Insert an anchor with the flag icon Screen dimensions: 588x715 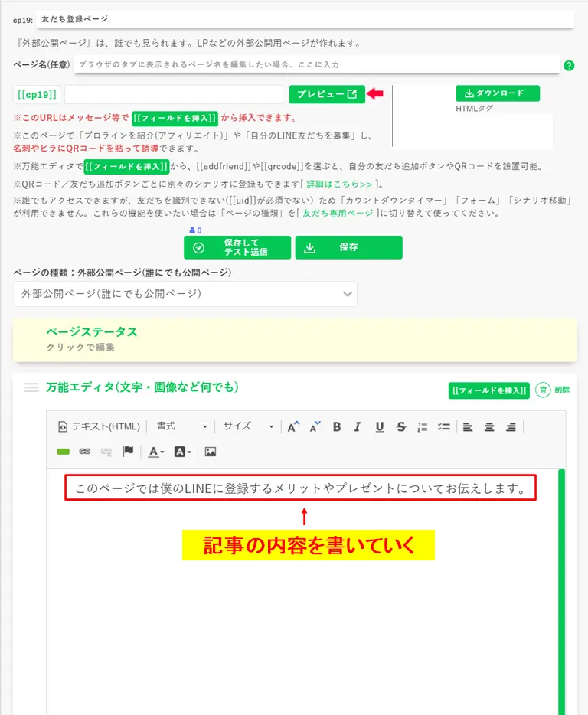pos(128,452)
